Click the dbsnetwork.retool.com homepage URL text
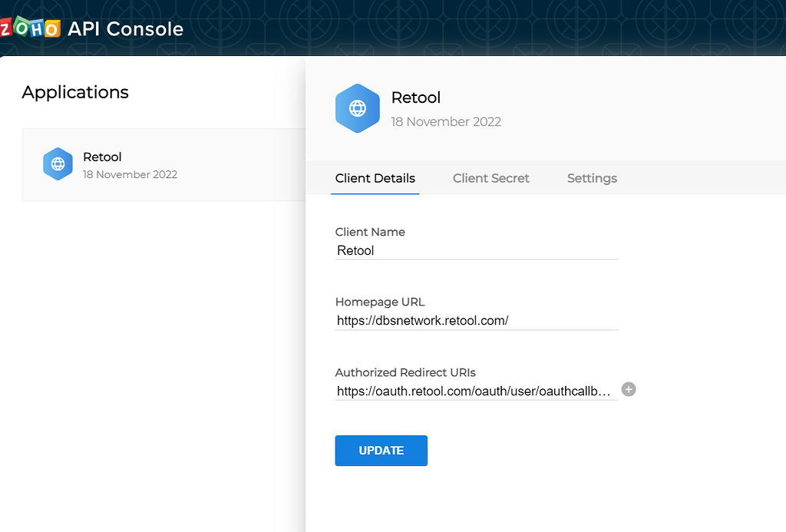Viewport: 786px width, 532px height. (x=422, y=320)
